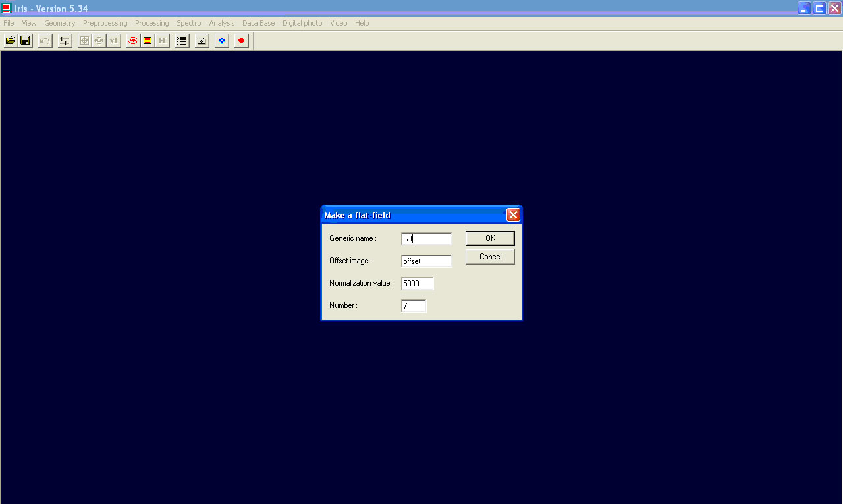
Task: Click the red-yellow lined square toolbar icon
Action: click(148, 41)
